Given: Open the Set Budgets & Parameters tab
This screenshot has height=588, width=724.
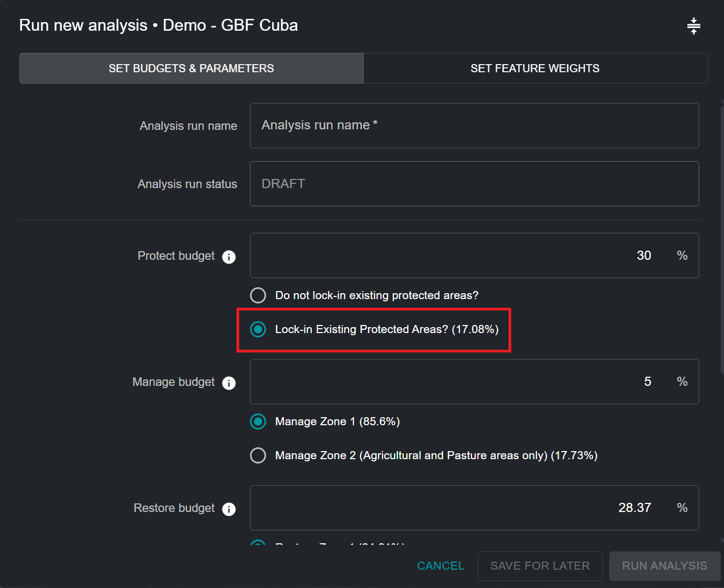Looking at the screenshot, I should click(191, 68).
